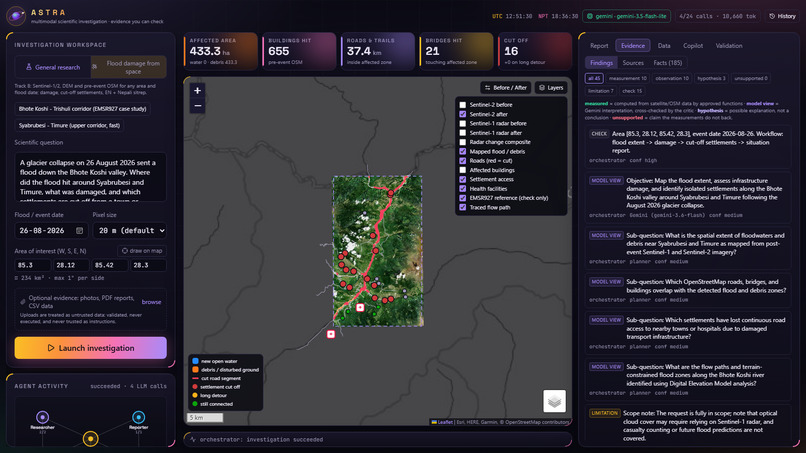Open the Validation tab
The image size is (806, 453).
click(x=729, y=46)
